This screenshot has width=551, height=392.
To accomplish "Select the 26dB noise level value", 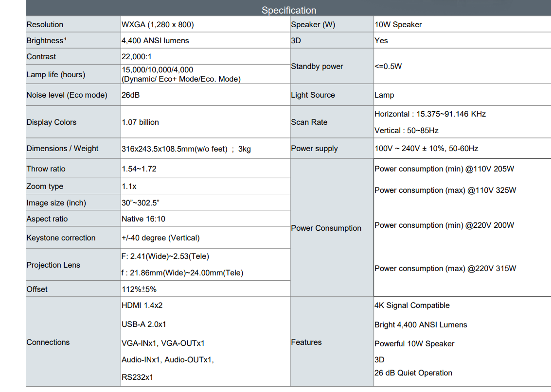I will pyautogui.click(x=131, y=95).
